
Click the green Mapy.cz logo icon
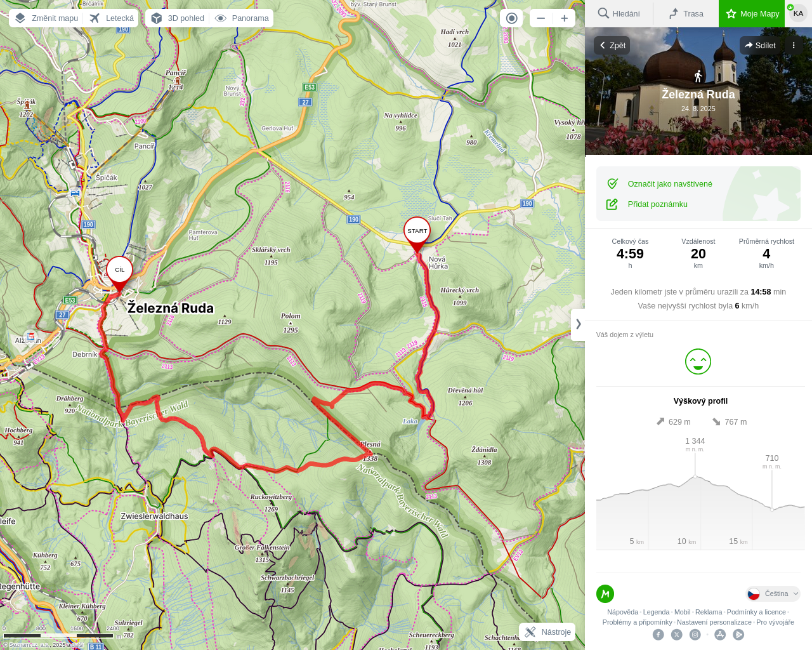click(x=605, y=594)
